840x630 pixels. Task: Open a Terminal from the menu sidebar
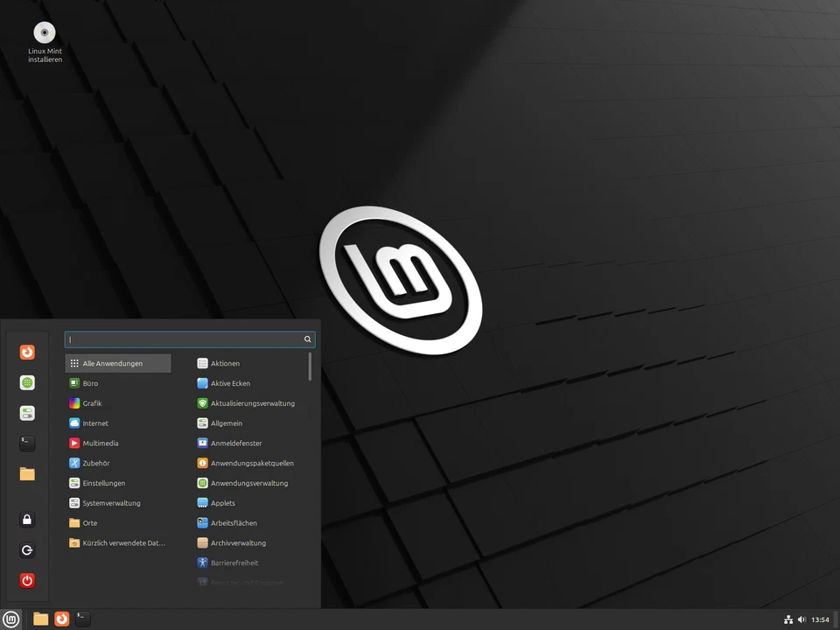click(27, 444)
